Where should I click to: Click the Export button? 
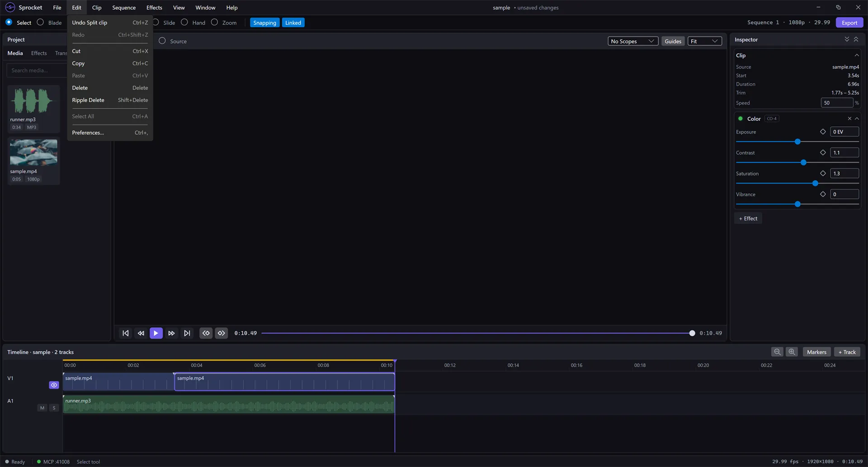click(x=849, y=23)
